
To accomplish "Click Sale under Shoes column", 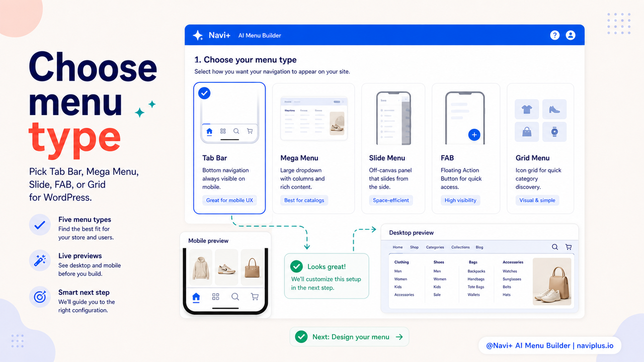I will pyautogui.click(x=437, y=295).
